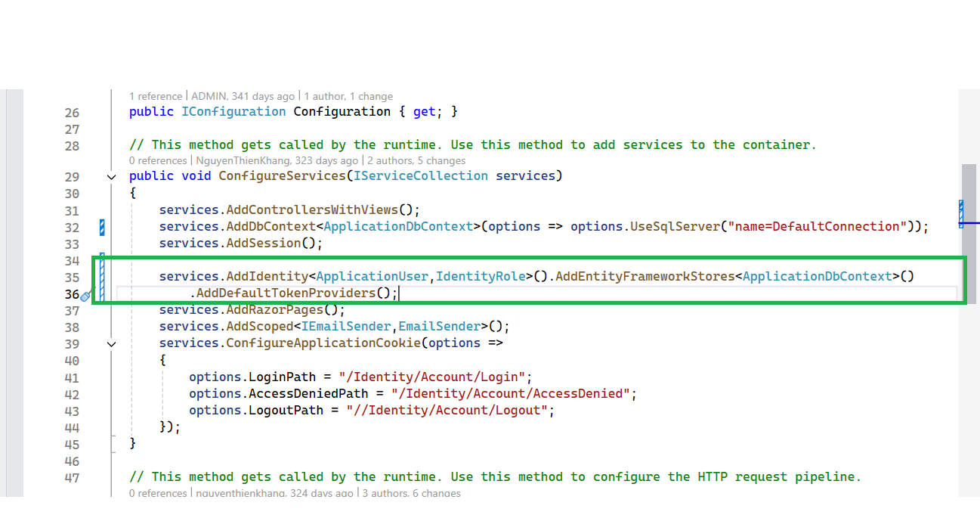
Task: Click the LogoutPath property on line 43
Action: click(286, 410)
